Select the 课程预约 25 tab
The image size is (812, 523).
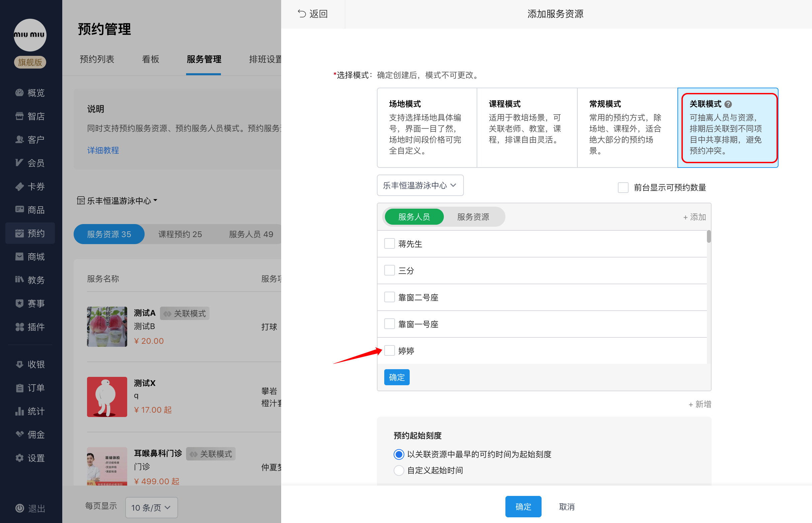pos(180,234)
